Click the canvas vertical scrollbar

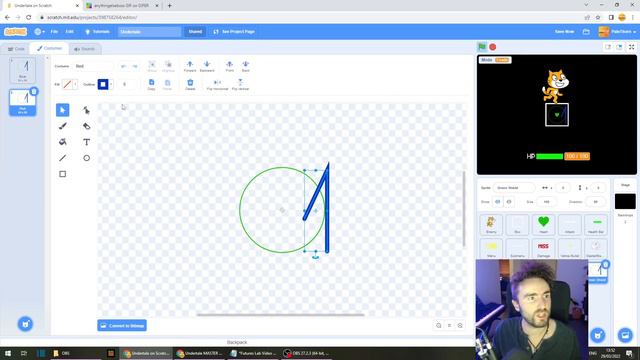464,209
